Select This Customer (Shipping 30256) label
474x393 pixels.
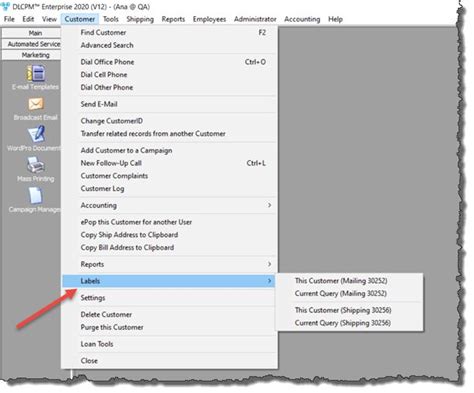(x=349, y=310)
